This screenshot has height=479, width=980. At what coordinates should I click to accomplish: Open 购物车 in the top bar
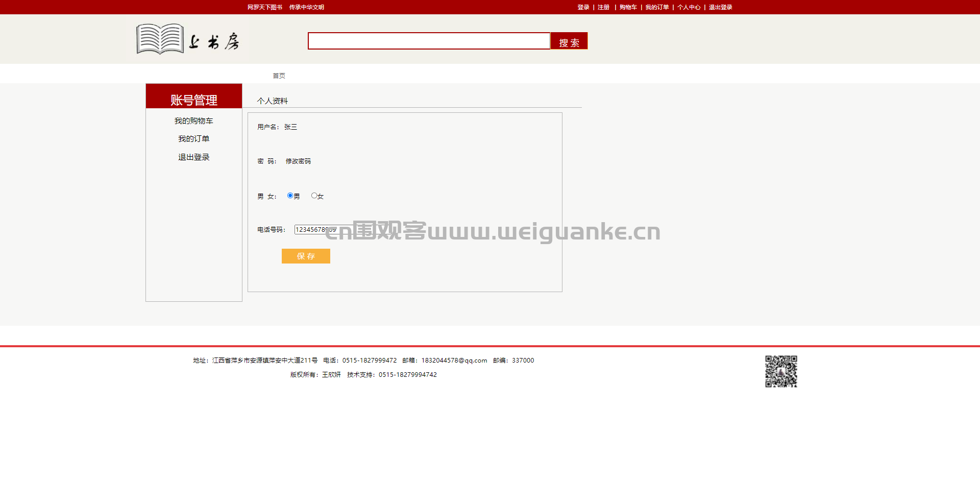tap(628, 7)
